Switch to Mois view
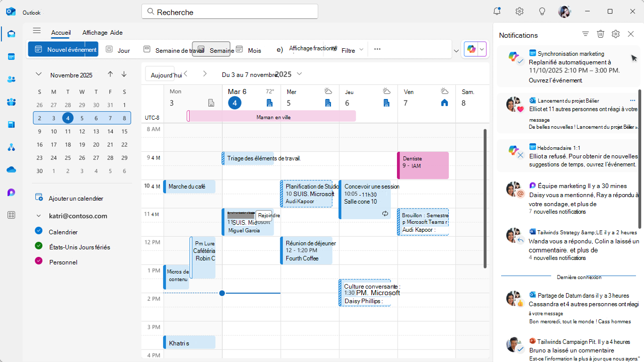Viewport: 644px width, 362px height. (x=249, y=50)
